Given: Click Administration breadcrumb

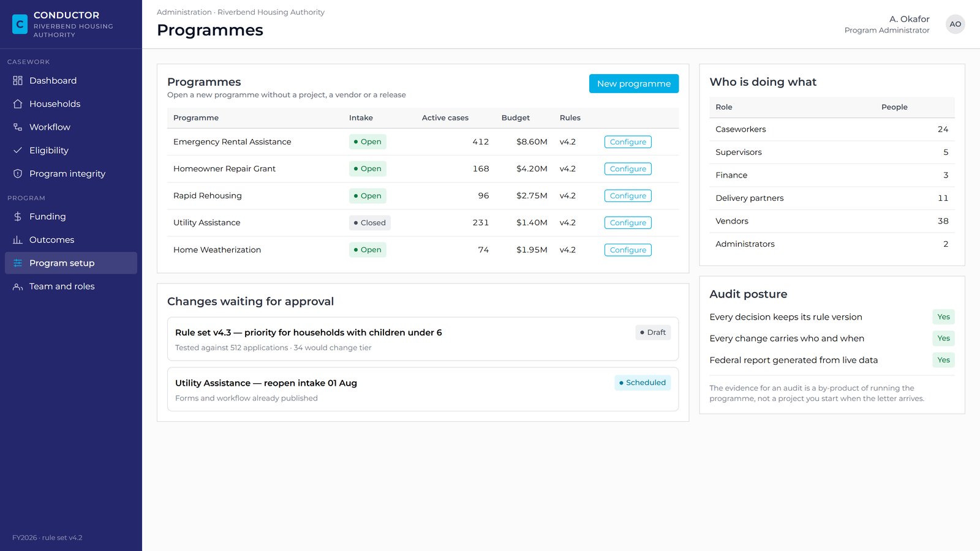Looking at the screenshot, I should click(x=184, y=12).
